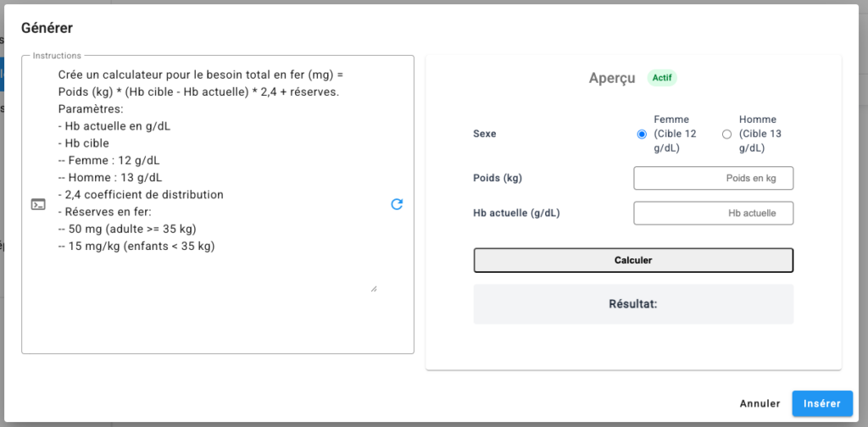868x427 pixels.
Task: Click the blue Insérer button
Action: click(821, 404)
